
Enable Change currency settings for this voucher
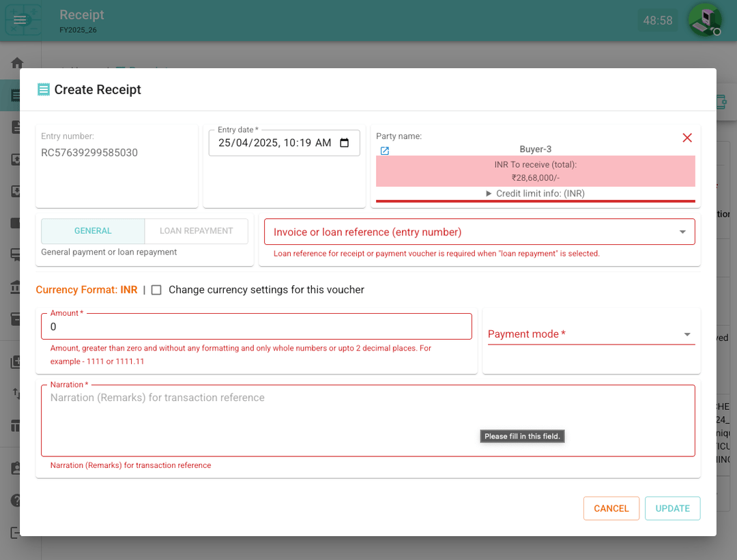click(x=156, y=290)
